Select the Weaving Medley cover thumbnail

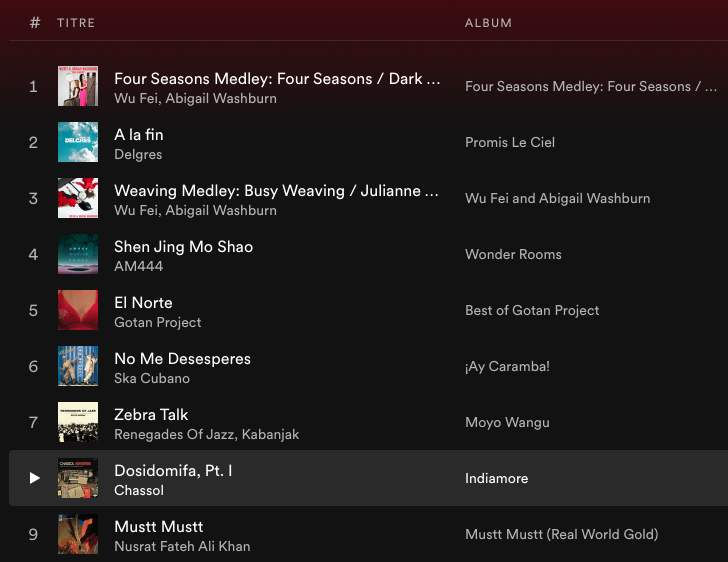click(x=78, y=198)
